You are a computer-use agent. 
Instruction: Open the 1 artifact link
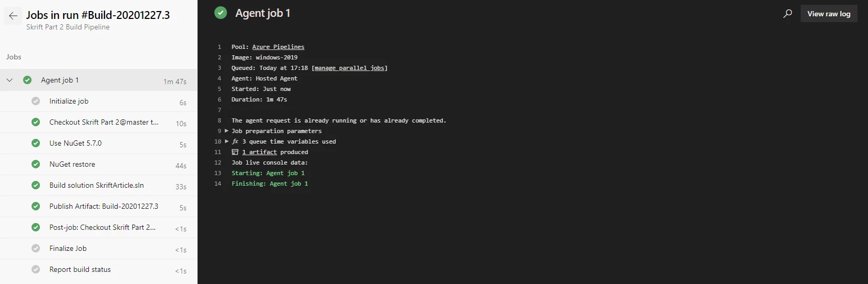click(x=260, y=152)
